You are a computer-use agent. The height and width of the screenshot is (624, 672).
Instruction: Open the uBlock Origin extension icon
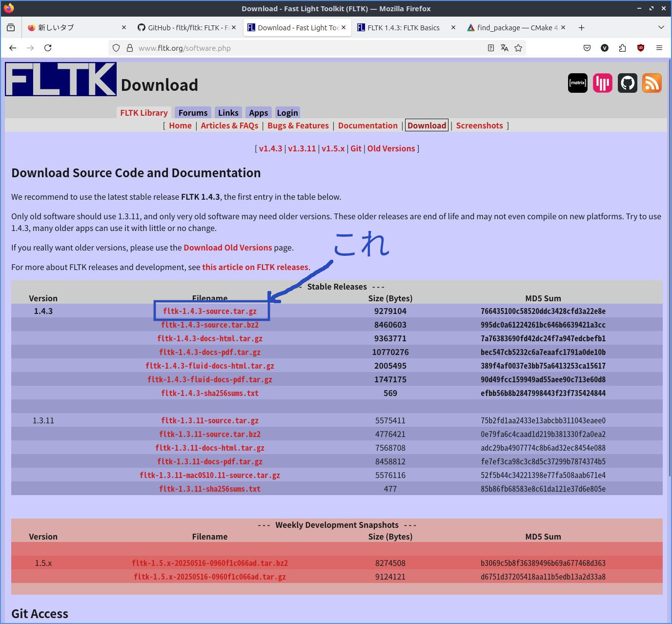click(641, 48)
